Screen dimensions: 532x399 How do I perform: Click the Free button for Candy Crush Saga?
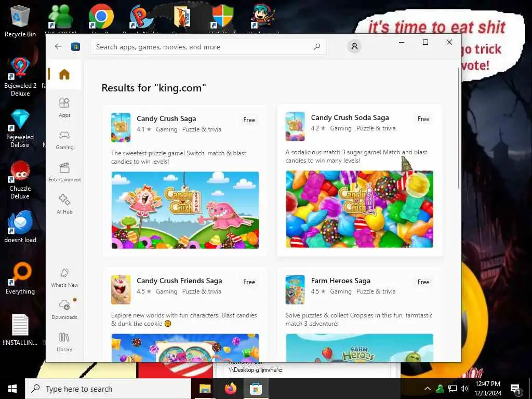click(249, 120)
